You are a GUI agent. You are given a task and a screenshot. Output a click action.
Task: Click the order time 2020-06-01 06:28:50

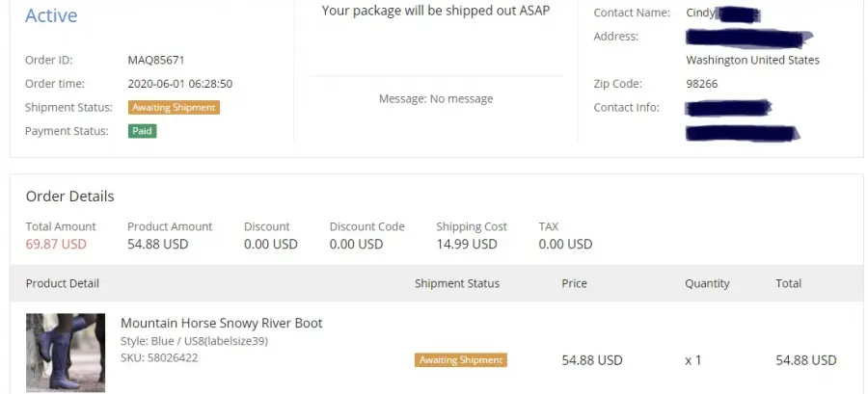180,84
